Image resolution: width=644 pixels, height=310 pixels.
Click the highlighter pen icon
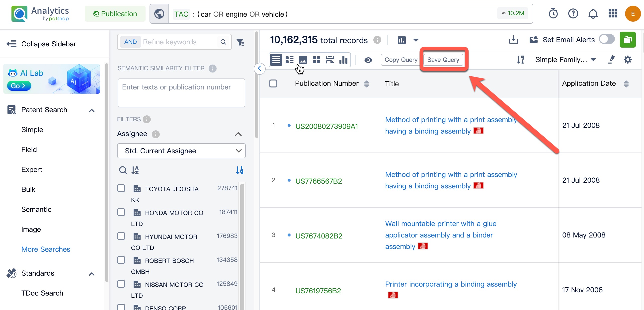(x=611, y=60)
